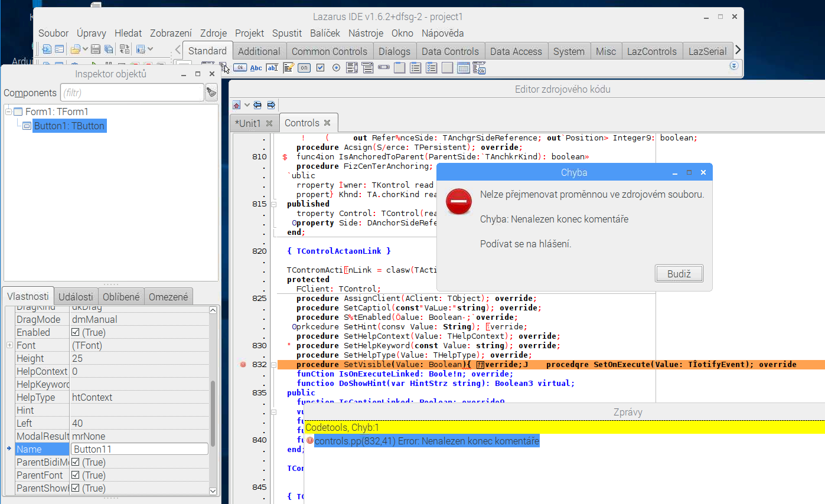
Task: Click the Save file toolbar icon
Action: (96, 49)
